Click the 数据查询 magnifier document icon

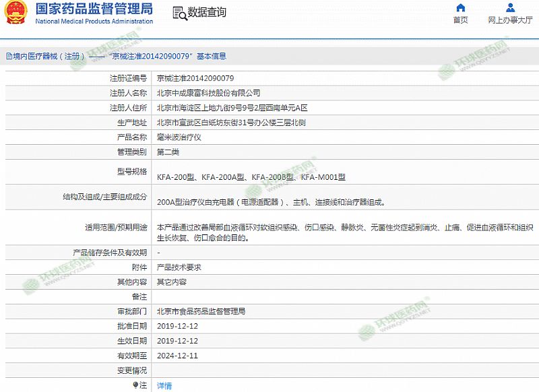(179, 13)
